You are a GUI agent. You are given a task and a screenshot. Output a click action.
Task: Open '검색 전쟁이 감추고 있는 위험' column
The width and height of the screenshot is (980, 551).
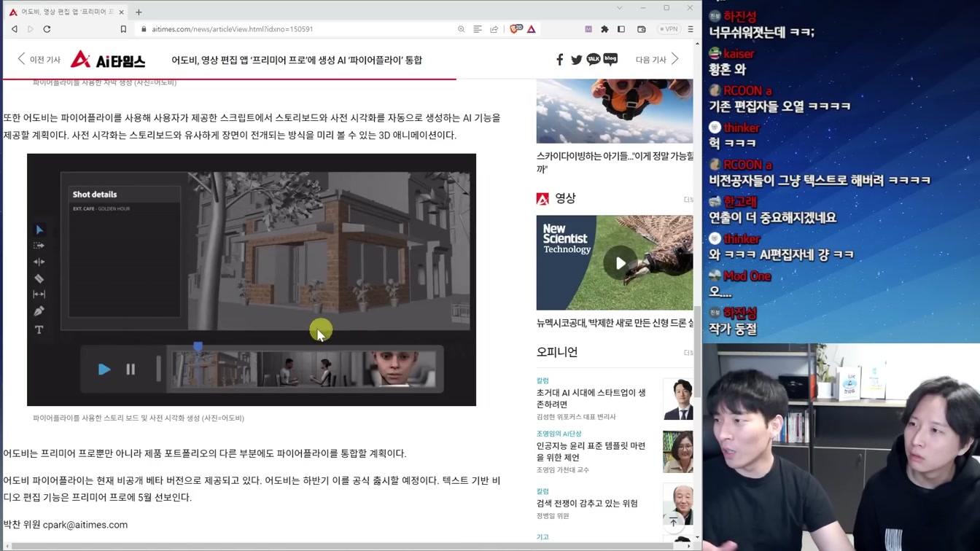click(x=587, y=504)
